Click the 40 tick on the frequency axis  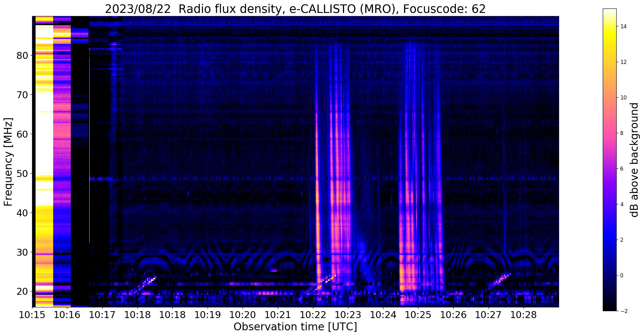[22, 213]
